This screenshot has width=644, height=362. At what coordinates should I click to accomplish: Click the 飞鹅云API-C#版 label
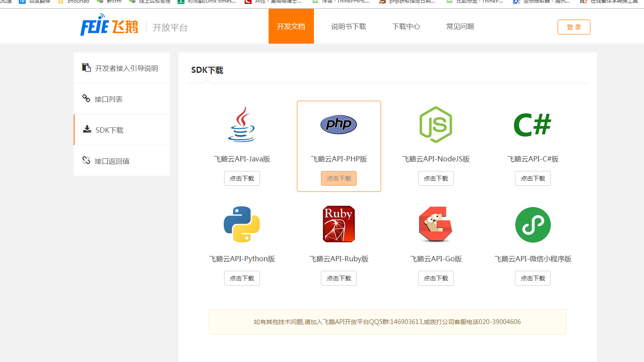533,159
